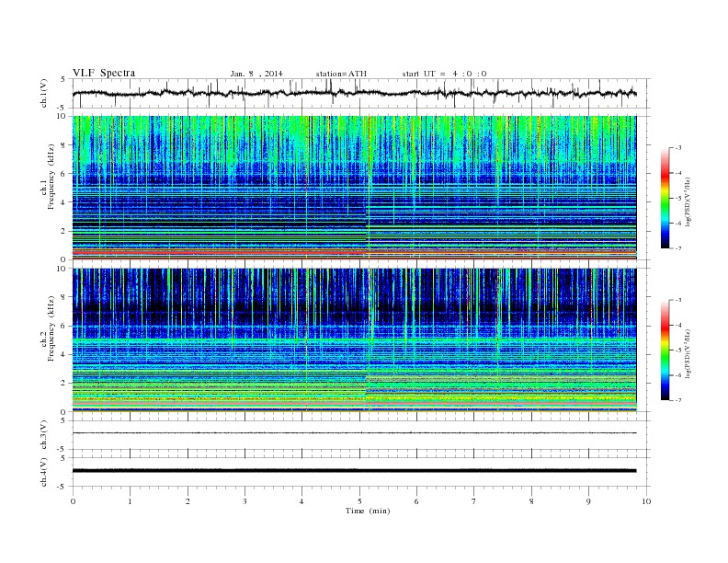Click the "-3" tick on ch.1 color bar
Viewport: 728px width, 563px height.
click(678, 148)
